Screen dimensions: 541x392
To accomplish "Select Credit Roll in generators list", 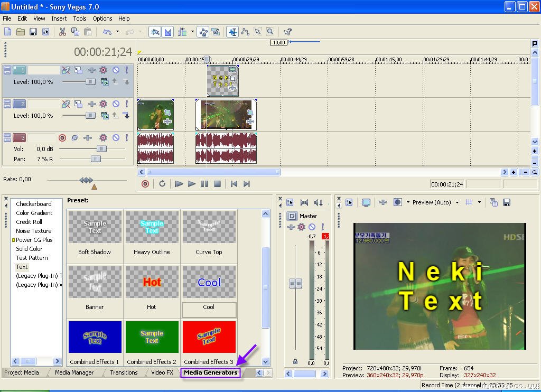I will pyautogui.click(x=29, y=222).
